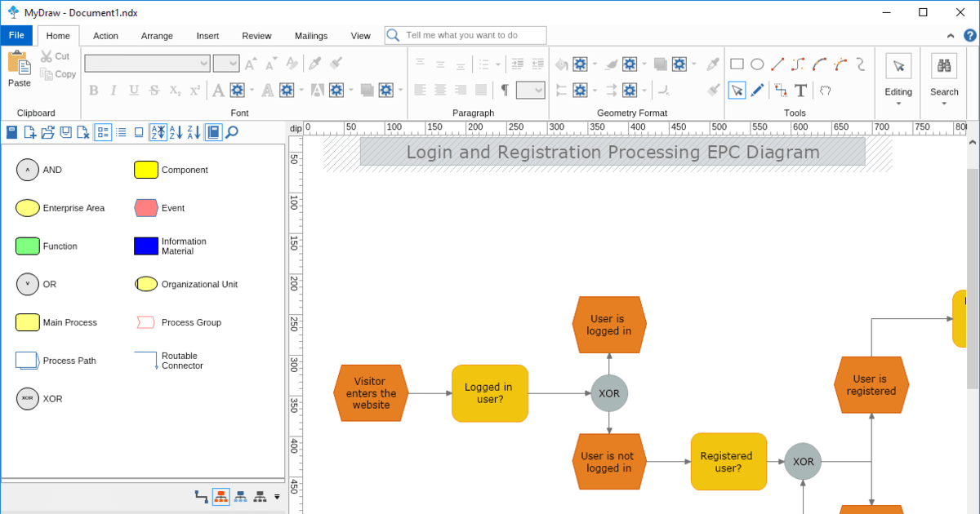980x514 pixels.
Task: Click the XOR shape in library
Action: click(28, 399)
